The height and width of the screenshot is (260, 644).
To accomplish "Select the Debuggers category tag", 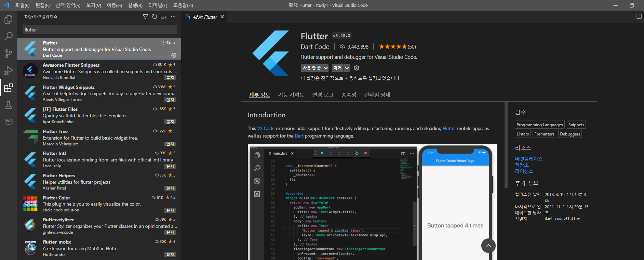I will tap(570, 134).
